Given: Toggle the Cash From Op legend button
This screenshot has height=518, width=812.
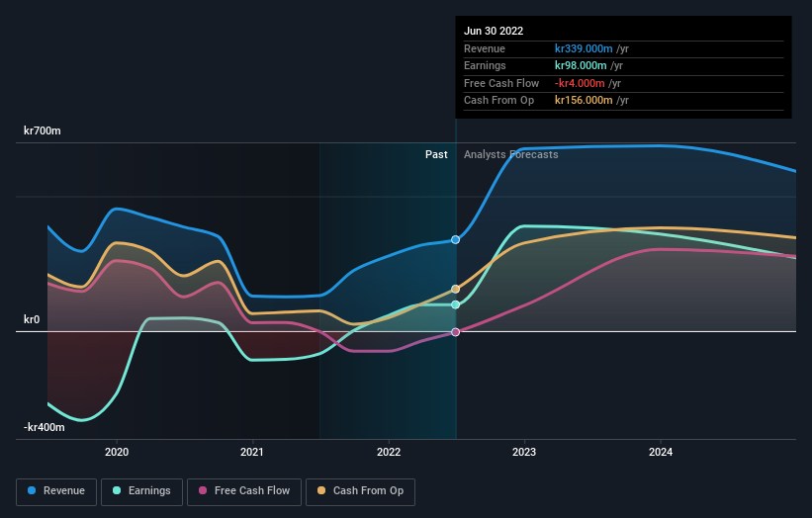Looking at the screenshot, I should click(360, 491).
